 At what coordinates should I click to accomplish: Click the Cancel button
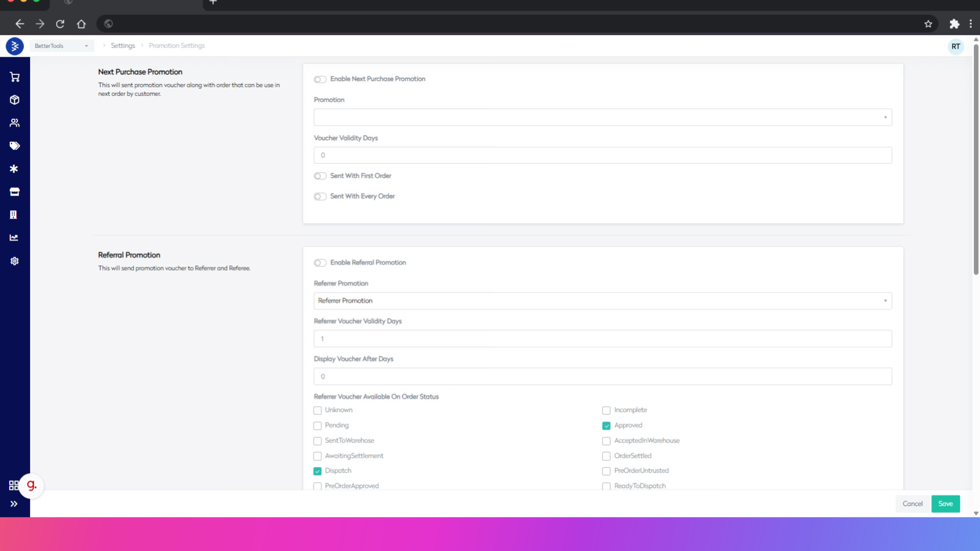(912, 504)
